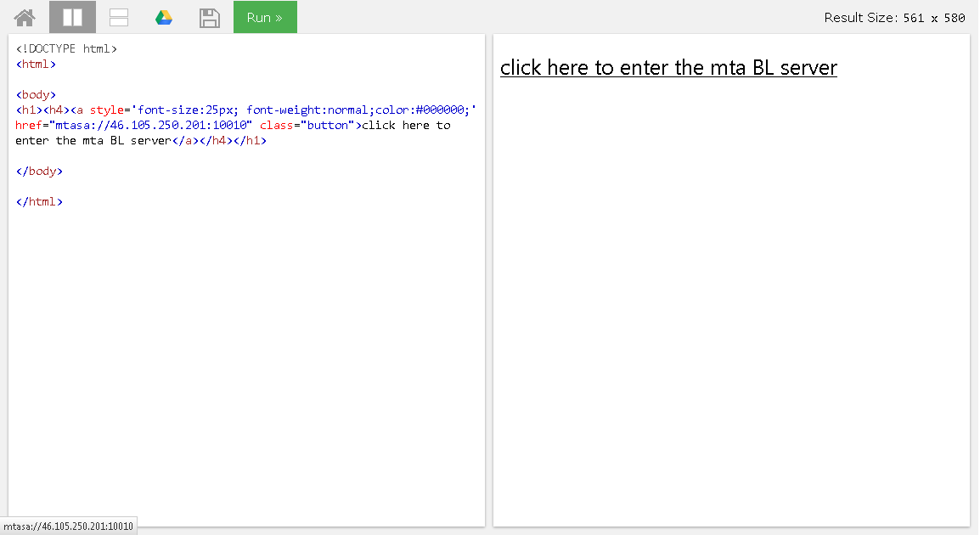Place cursor at the closing html tag

(x=39, y=201)
